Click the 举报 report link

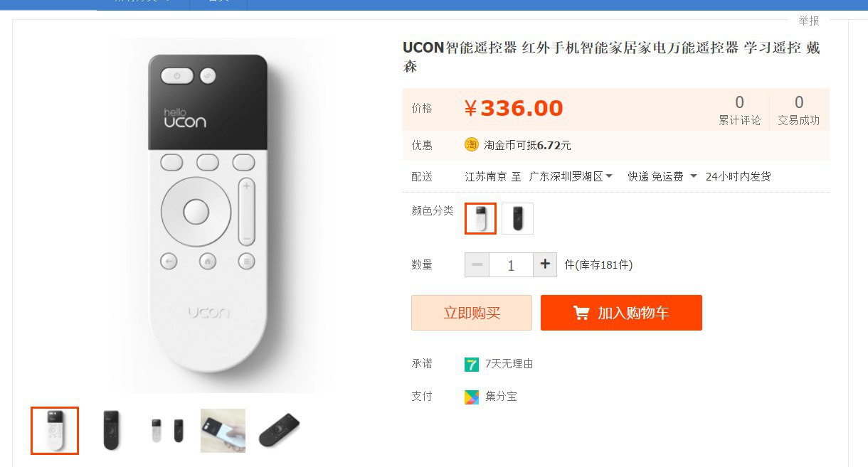click(809, 21)
